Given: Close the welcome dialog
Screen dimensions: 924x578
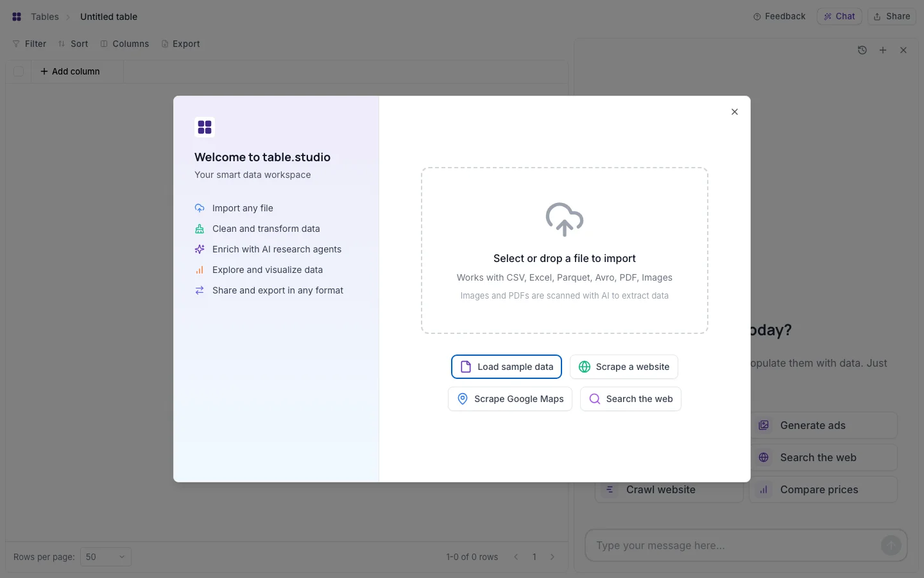Looking at the screenshot, I should point(735,112).
